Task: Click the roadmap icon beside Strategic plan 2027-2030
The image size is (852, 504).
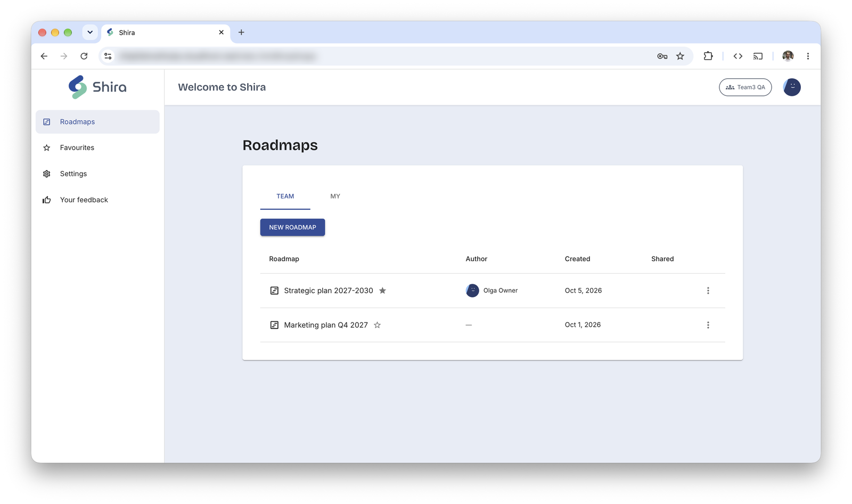Action: [274, 291]
